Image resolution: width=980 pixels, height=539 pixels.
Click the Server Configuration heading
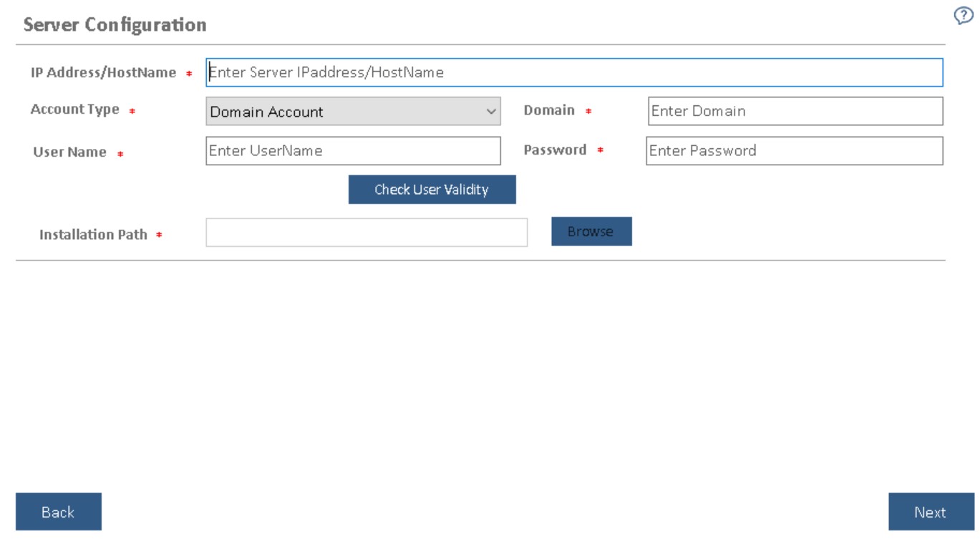pyautogui.click(x=115, y=25)
